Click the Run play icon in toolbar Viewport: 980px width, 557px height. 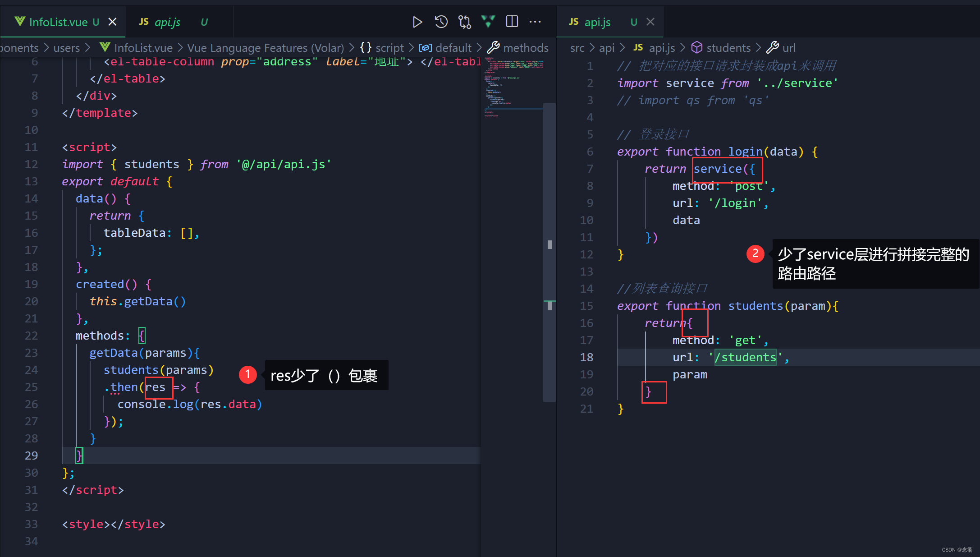click(x=417, y=22)
